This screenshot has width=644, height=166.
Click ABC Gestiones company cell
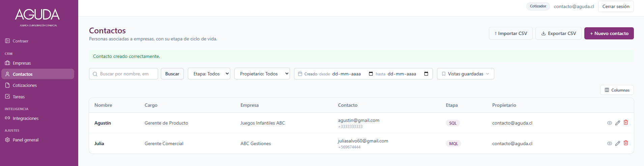tap(256, 143)
